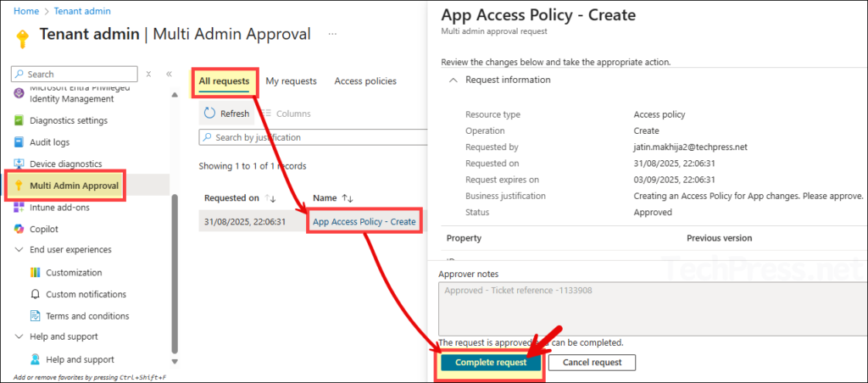The width and height of the screenshot is (868, 383).
Task: Switch to the All requests tab
Action: point(224,81)
